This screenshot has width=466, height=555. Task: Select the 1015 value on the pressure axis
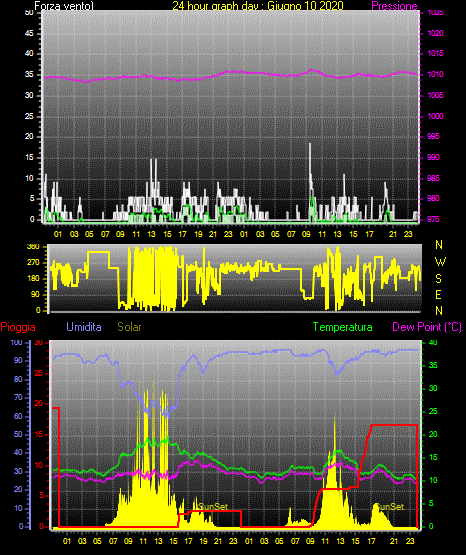(x=435, y=53)
